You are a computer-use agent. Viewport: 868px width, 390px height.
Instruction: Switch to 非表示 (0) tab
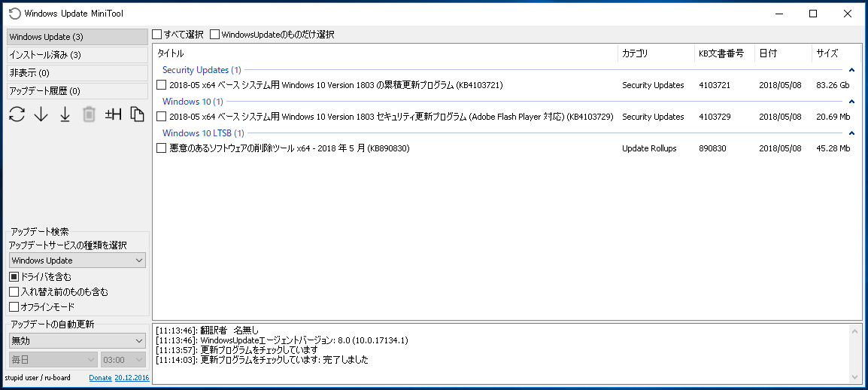coord(77,72)
